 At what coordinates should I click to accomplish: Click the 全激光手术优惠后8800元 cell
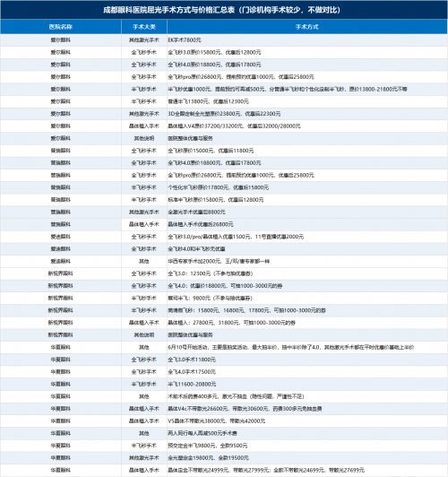(x=307, y=212)
